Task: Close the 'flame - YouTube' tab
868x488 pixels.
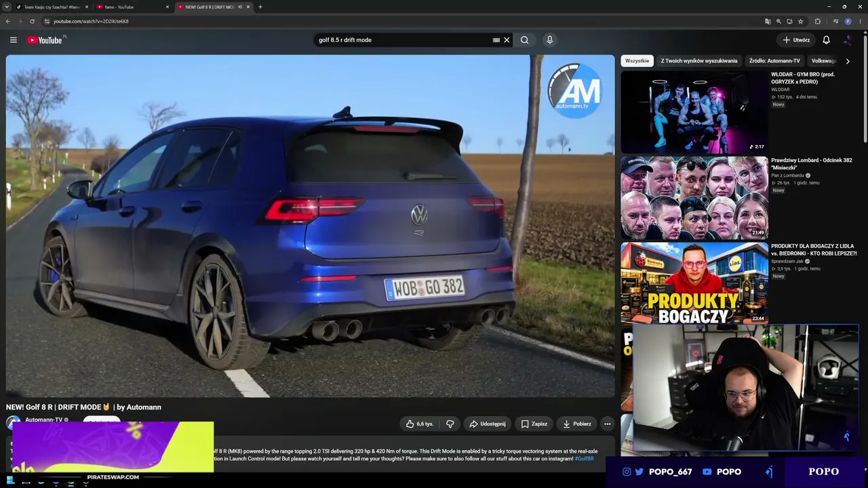Action: tap(167, 7)
